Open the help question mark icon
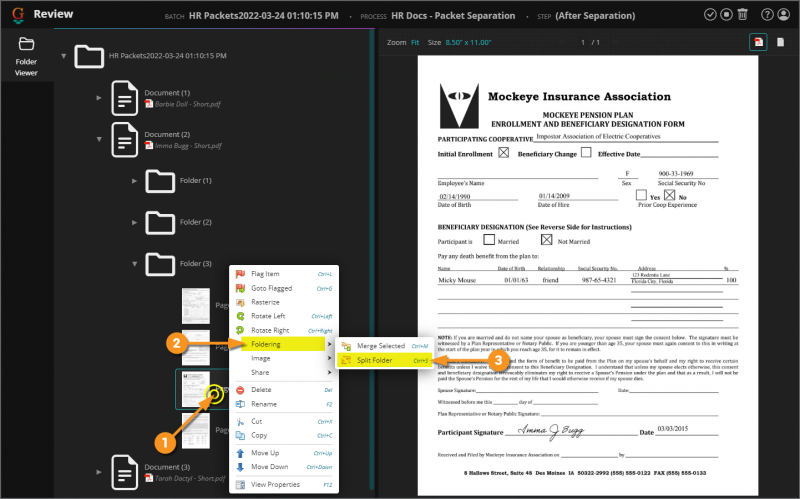Viewport: 800px width, 499px height. coord(767,15)
